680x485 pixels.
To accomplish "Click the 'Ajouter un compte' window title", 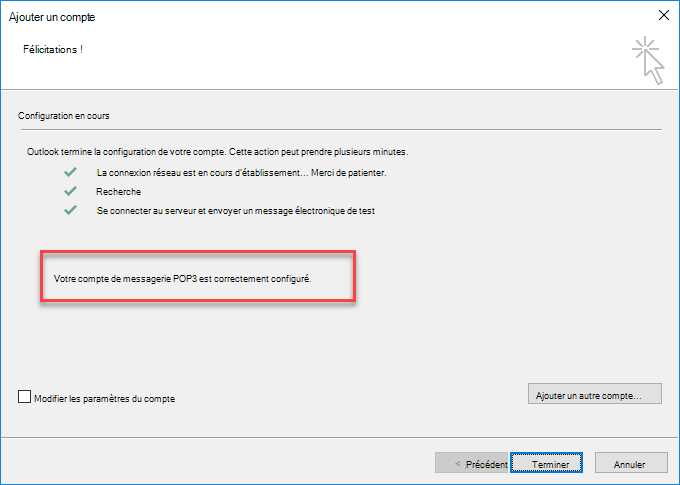I will 52,17.
